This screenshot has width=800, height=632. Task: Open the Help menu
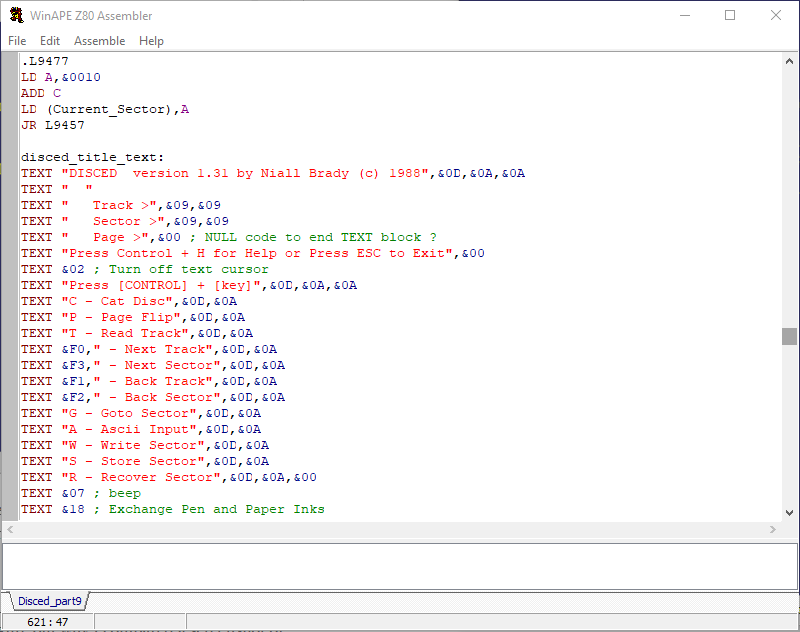coord(151,41)
